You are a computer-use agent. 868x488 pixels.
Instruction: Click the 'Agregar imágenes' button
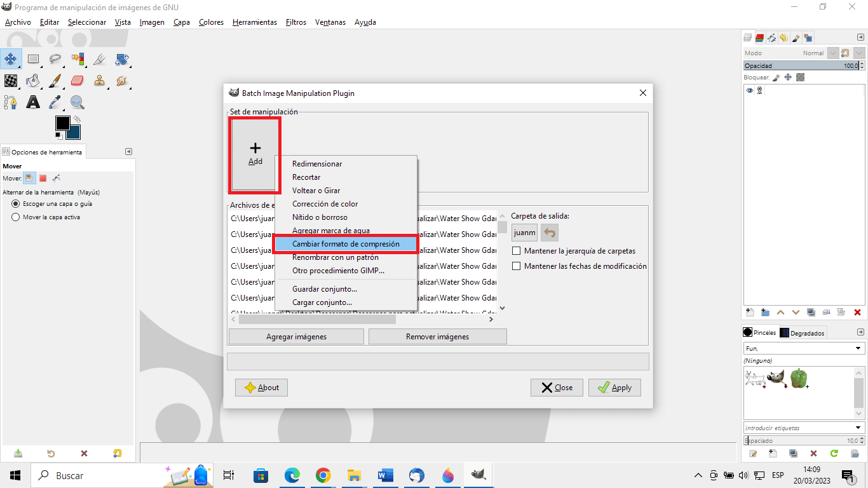tap(296, 337)
